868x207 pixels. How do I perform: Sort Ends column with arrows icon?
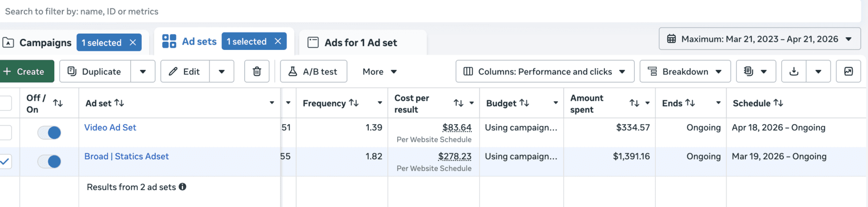pyautogui.click(x=690, y=102)
